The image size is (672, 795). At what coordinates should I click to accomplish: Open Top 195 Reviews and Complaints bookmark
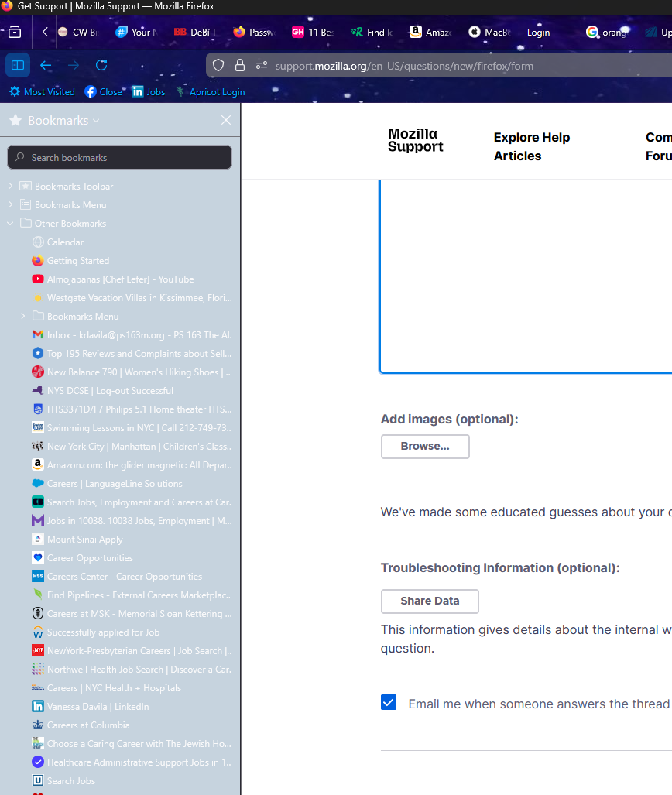point(132,354)
